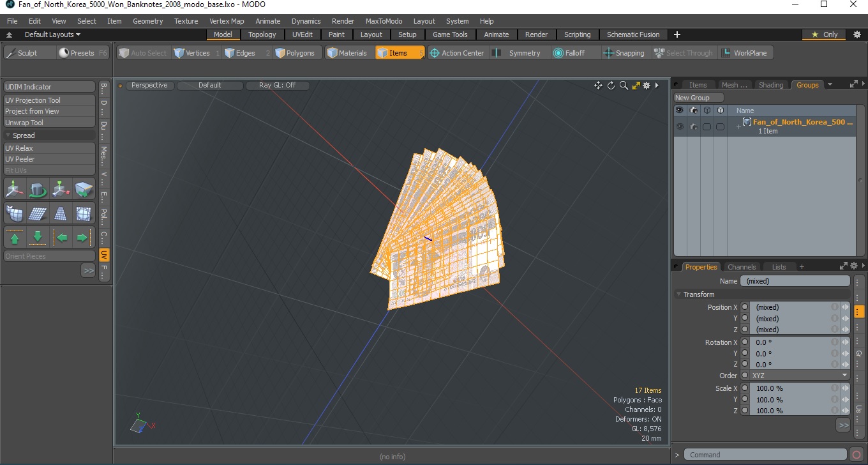Open layout settings gear next to Only

857,34
